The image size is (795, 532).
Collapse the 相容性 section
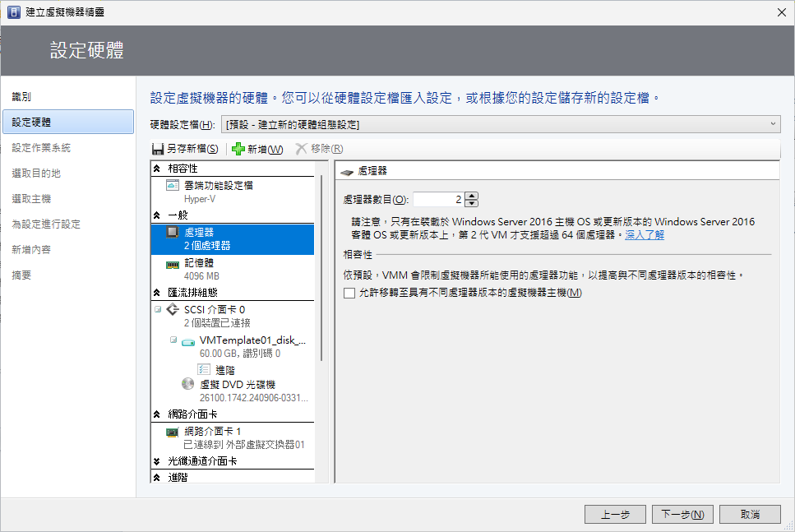click(157, 169)
